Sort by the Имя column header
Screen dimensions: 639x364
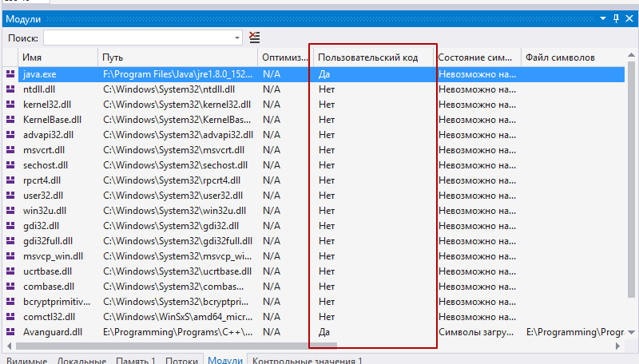[58, 57]
